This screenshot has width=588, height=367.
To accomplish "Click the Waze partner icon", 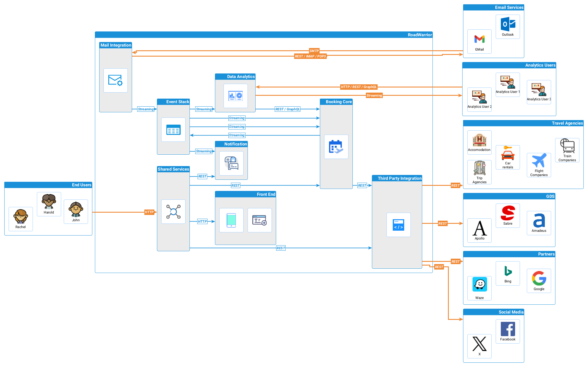I will point(479,285).
